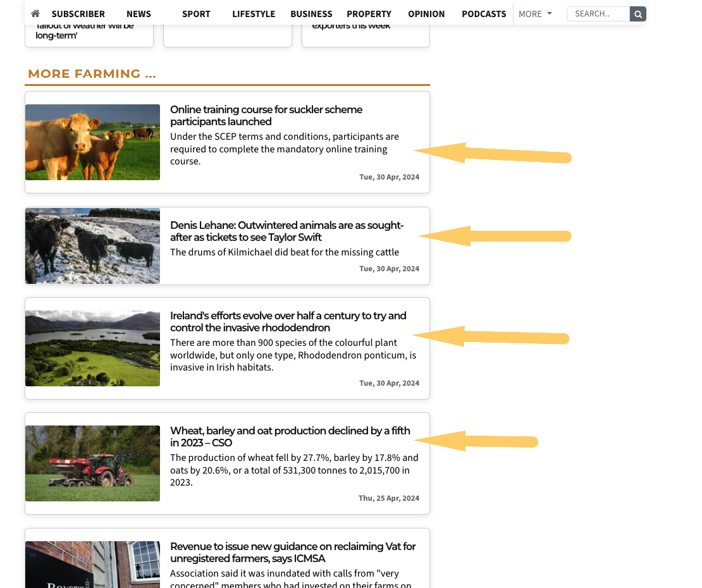The width and height of the screenshot is (702, 588).
Task: Visit the Opinion section
Action: point(426,14)
